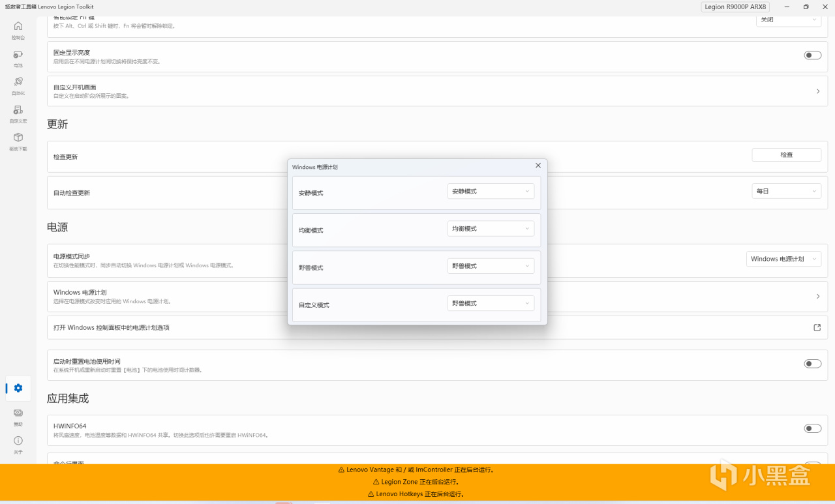Open the dropdown in the 安静模式 row

pyautogui.click(x=491, y=191)
